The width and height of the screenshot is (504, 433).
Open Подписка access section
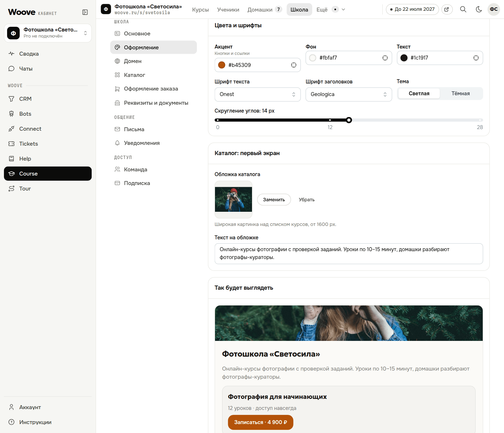pos(153,183)
